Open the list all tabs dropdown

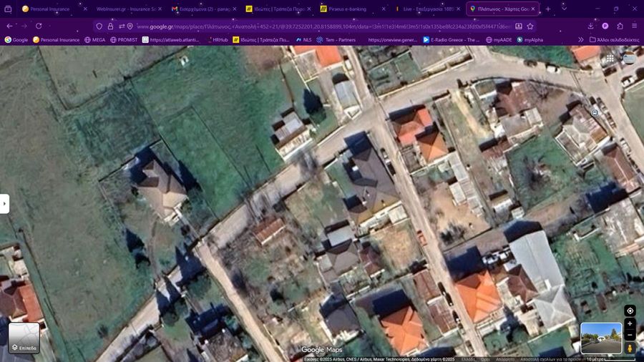click(565, 9)
